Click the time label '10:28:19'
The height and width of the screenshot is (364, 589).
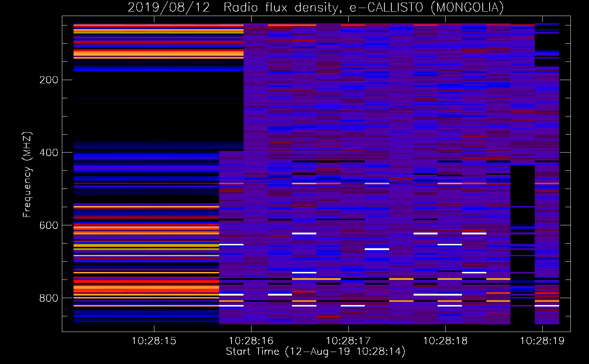coord(542,341)
